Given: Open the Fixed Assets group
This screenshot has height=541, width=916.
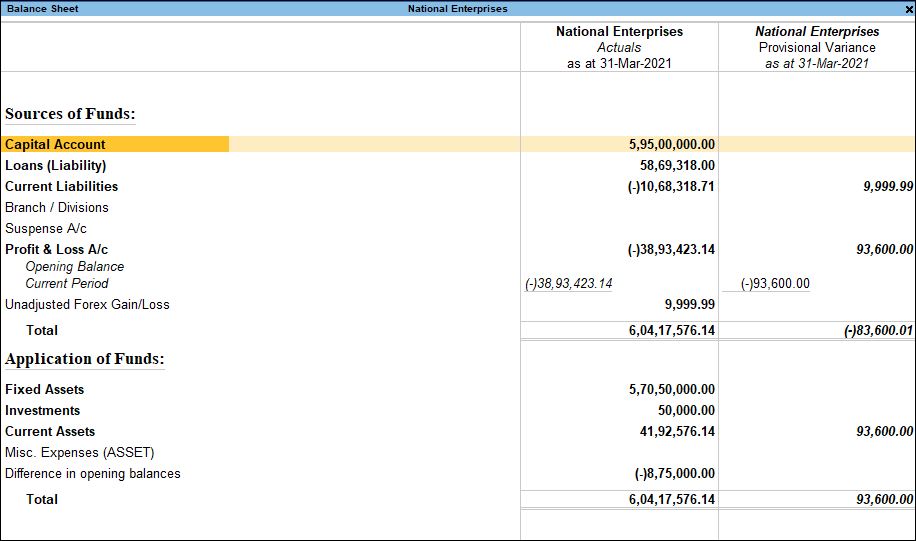Looking at the screenshot, I should point(44,389).
